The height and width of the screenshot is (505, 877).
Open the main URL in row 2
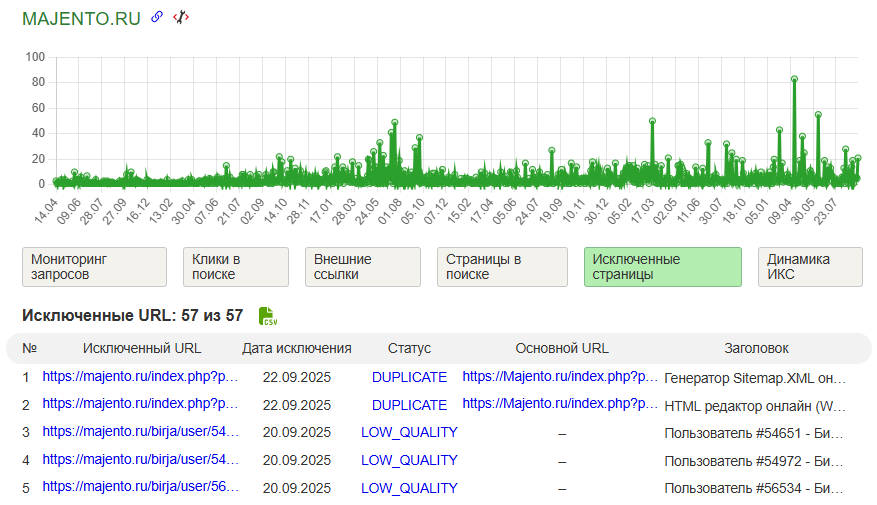click(559, 405)
